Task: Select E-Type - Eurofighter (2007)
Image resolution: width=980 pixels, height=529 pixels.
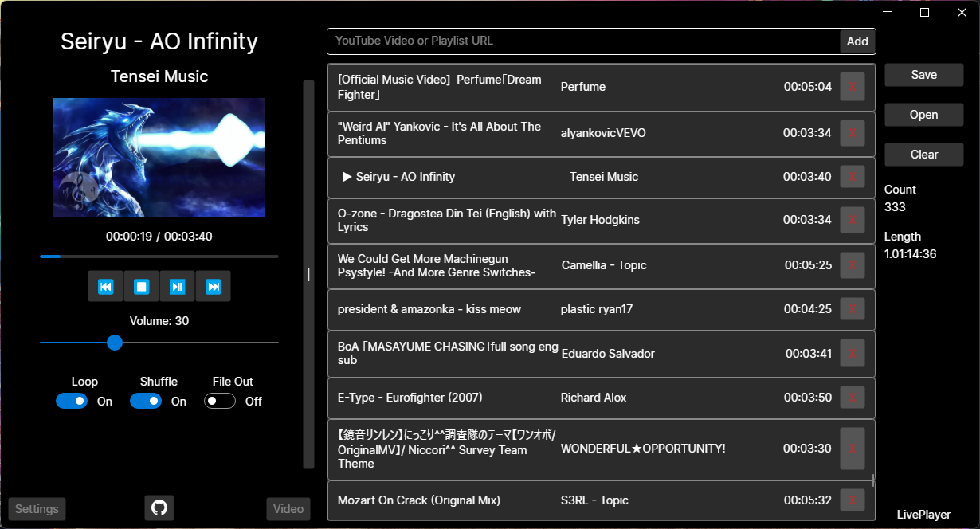Action: 410,398
